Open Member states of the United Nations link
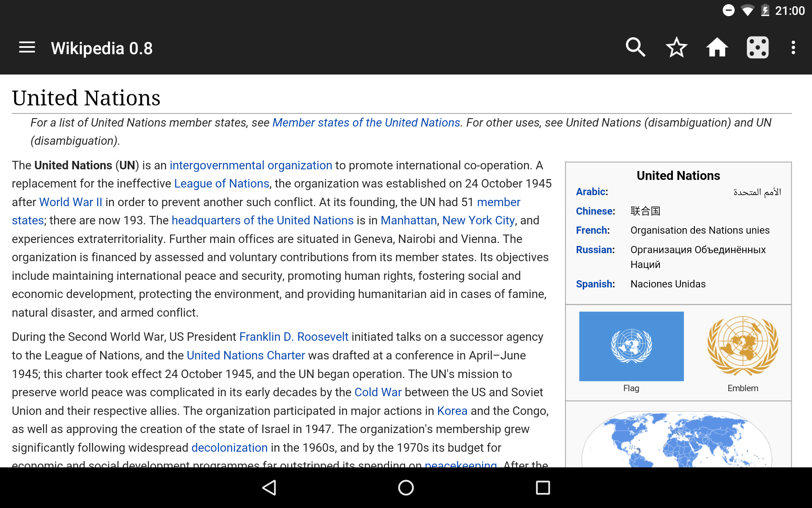Image resolution: width=812 pixels, height=508 pixels. (366, 122)
